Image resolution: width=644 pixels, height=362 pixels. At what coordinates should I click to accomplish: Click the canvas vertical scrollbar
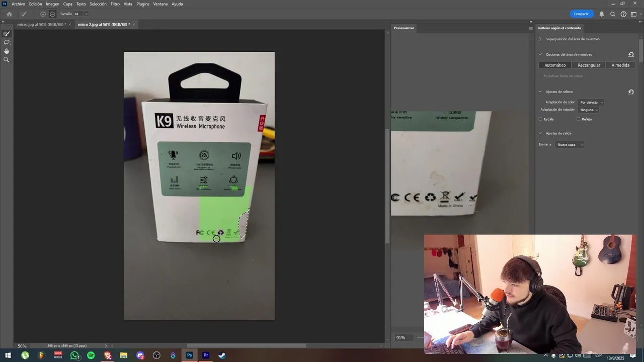tap(387, 186)
